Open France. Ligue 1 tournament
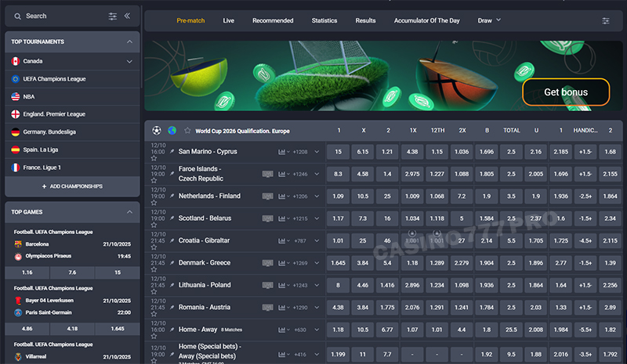The image size is (627, 364). [x=72, y=168]
